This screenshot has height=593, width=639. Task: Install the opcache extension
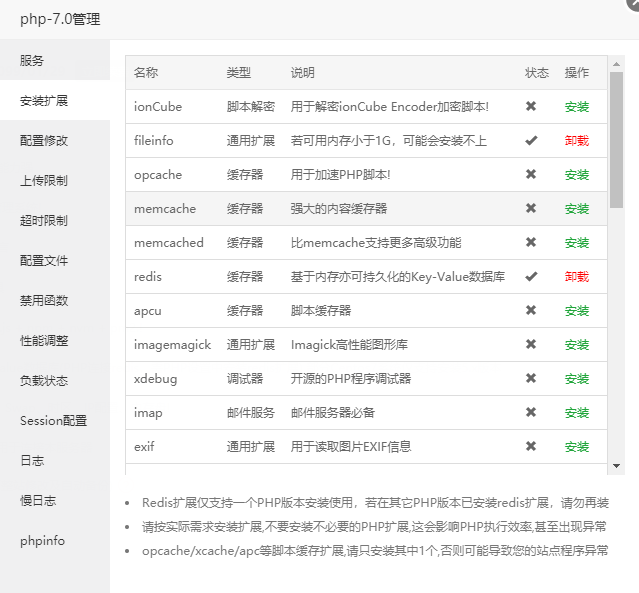click(x=576, y=175)
